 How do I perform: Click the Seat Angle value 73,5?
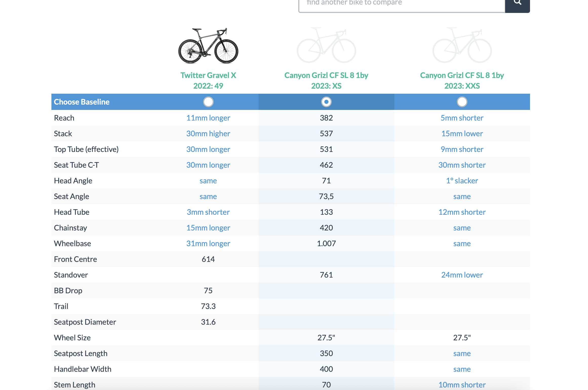click(326, 196)
